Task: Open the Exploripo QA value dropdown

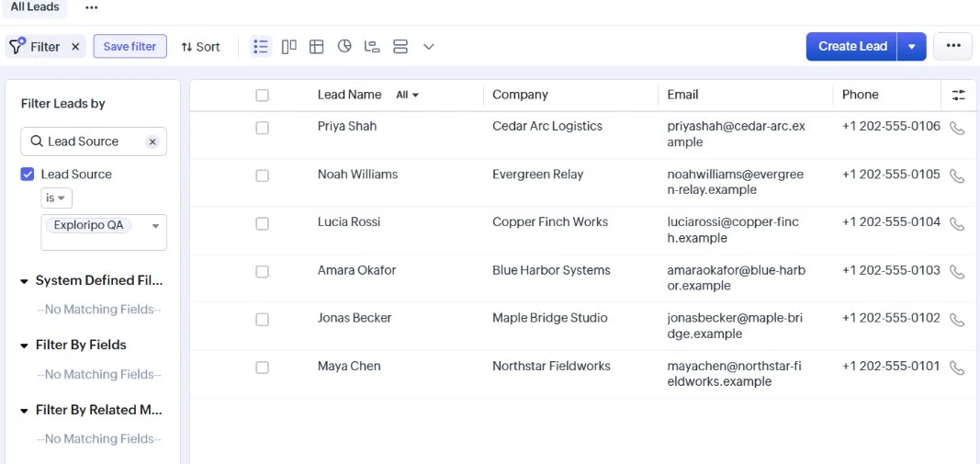Action: tap(155, 226)
